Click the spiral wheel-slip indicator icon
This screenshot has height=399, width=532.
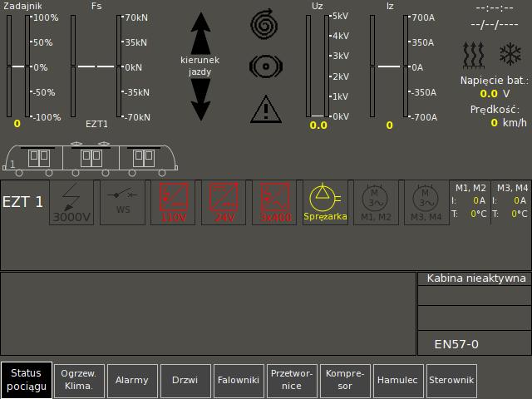[x=264, y=24]
